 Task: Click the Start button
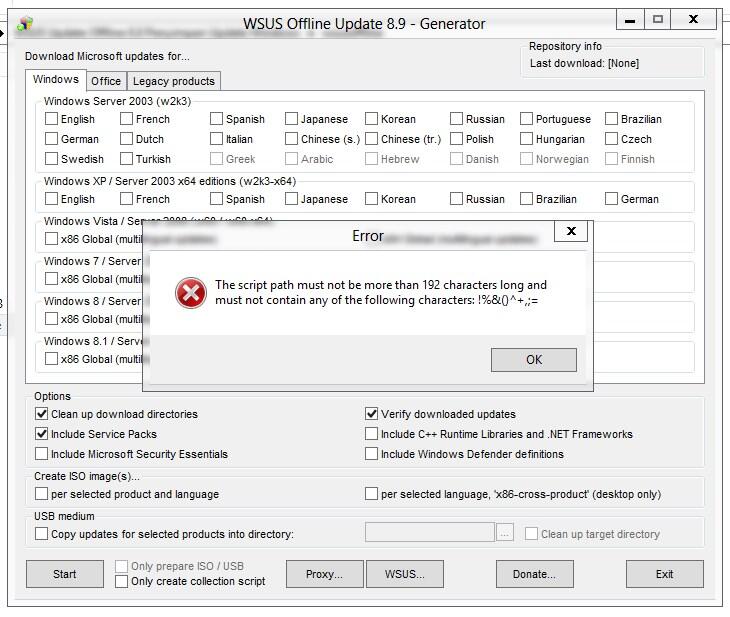tap(65, 574)
